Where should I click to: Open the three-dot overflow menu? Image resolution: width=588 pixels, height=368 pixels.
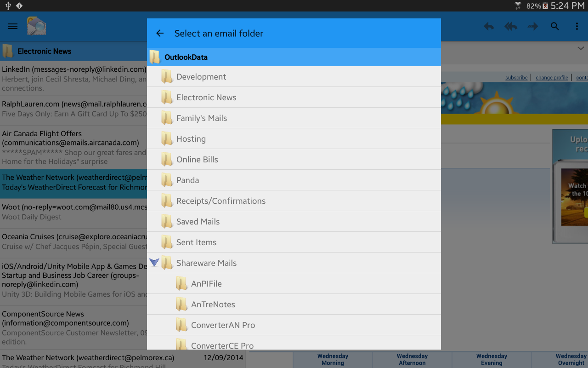(577, 27)
